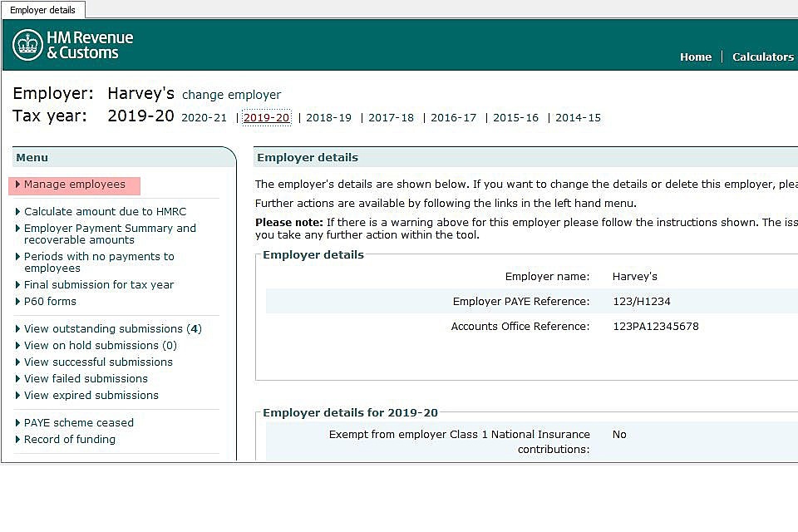Open P60 forms menu entry
The width and height of the screenshot is (798, 532).
[x=50, y=301]
